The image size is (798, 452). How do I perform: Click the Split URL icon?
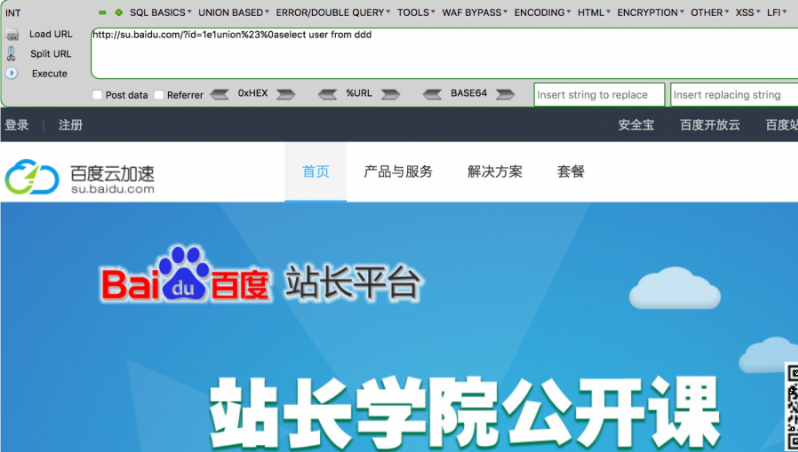point(11,54)
